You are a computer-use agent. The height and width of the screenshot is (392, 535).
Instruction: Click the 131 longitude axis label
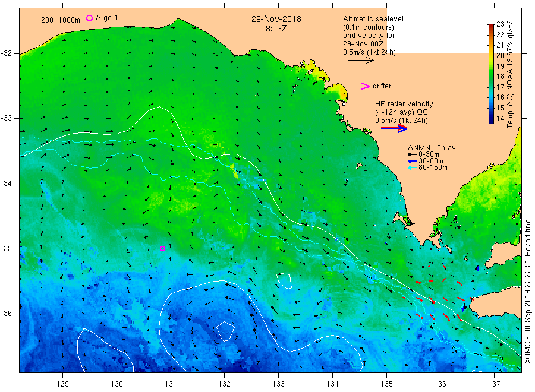171,384
